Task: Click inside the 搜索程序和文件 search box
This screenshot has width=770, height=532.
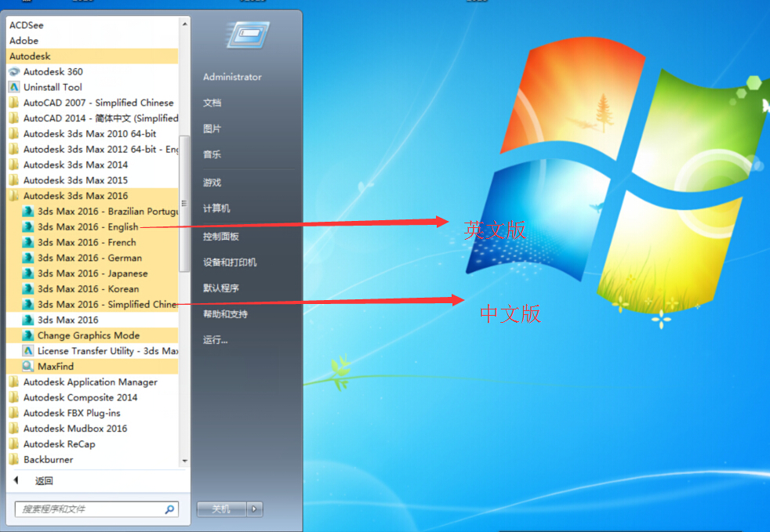Action: point(94,508)
